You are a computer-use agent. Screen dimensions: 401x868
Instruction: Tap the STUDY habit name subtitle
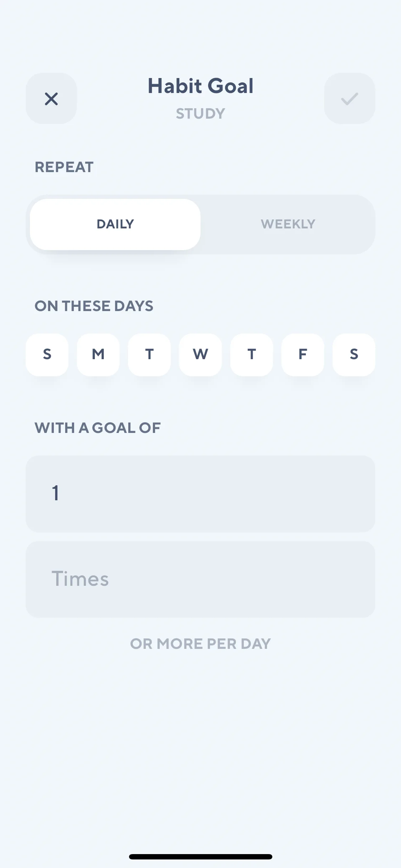click(x=201, y=114)
